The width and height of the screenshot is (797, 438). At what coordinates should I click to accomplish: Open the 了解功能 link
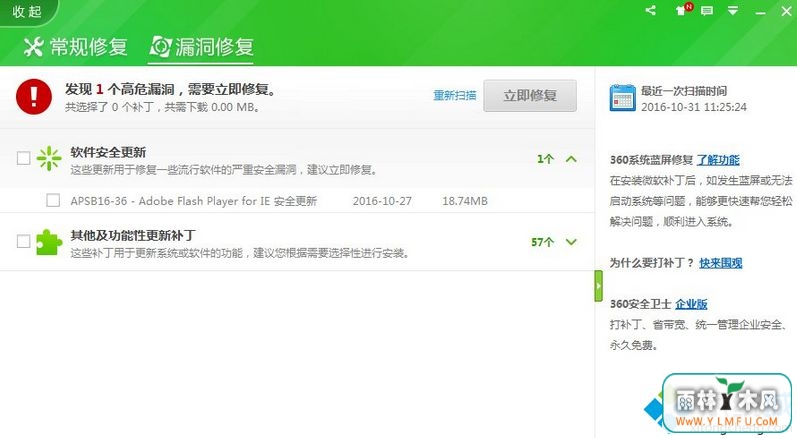pos(718,160)
